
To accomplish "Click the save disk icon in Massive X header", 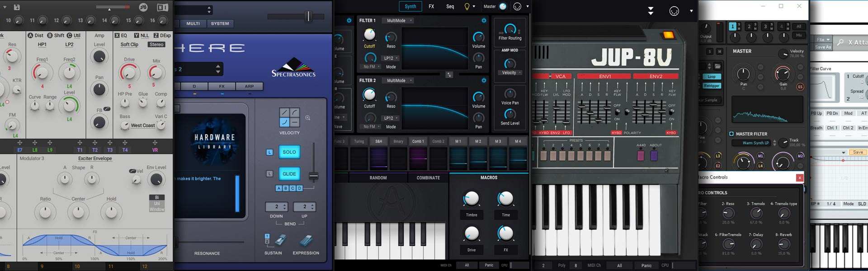I will 17,7.
